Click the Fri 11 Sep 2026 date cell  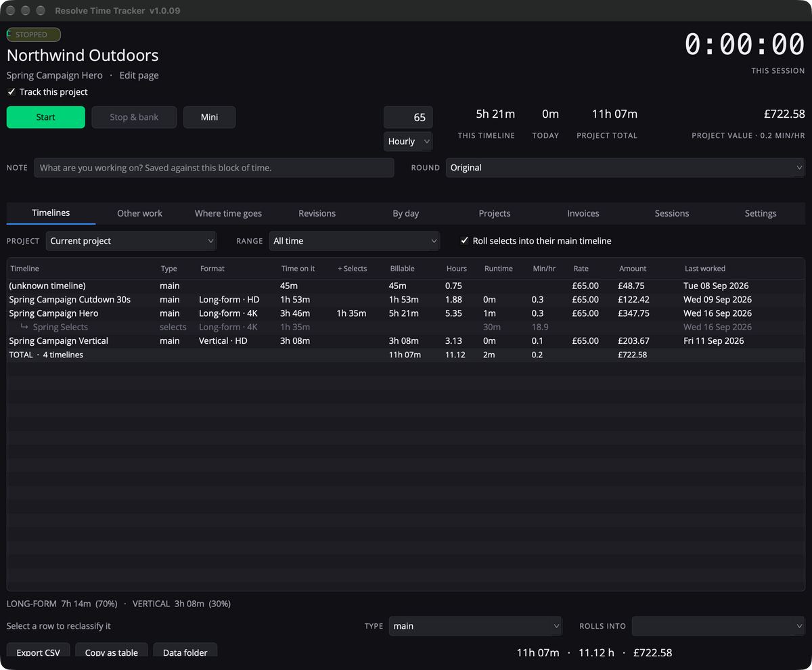(x=714, y=340)
